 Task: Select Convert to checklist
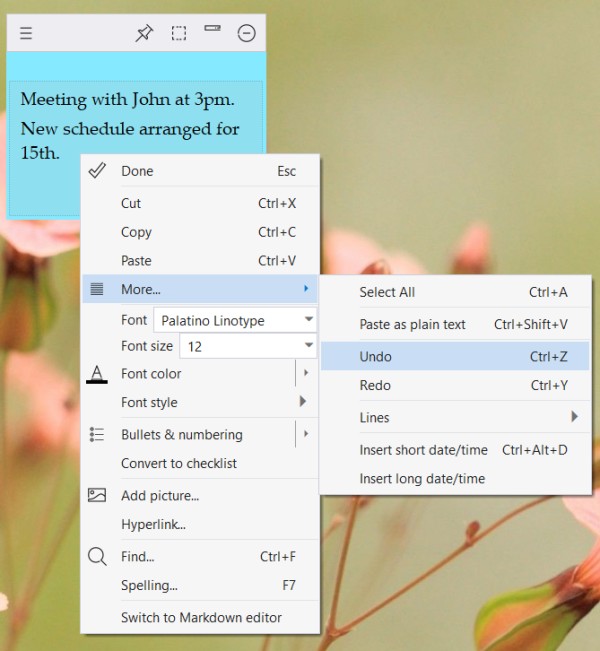[200, 463]
